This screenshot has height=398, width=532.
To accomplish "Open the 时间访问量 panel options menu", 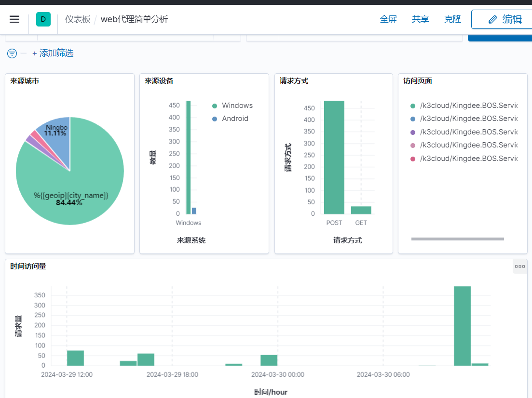I will (519, 266).
